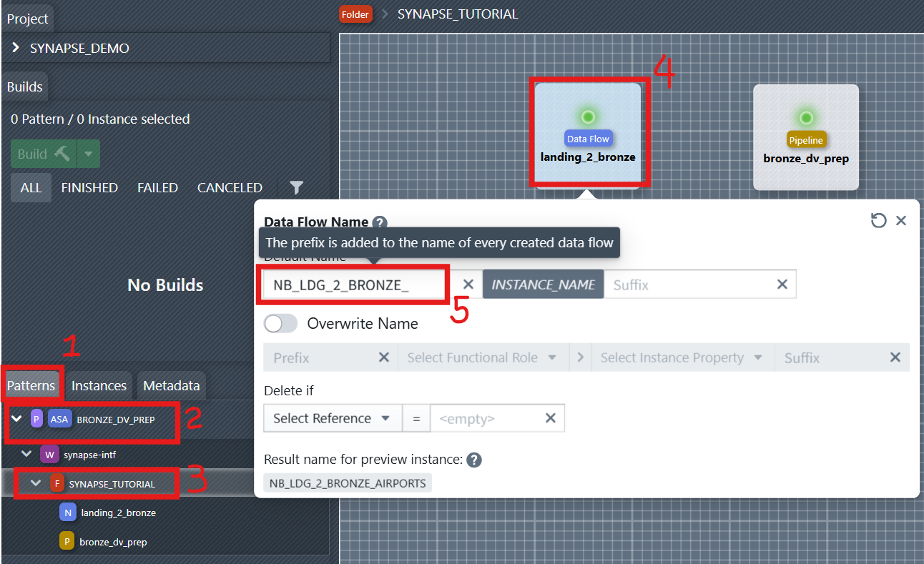The image size is (924, 564).
Task: Clear the default name Suffix field
Action: [x=782, y=285]
